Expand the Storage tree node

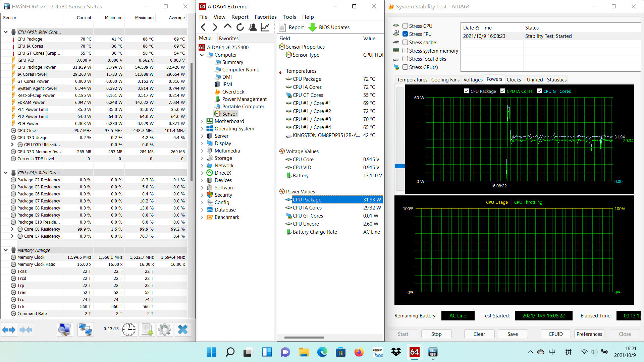(202, 158)
